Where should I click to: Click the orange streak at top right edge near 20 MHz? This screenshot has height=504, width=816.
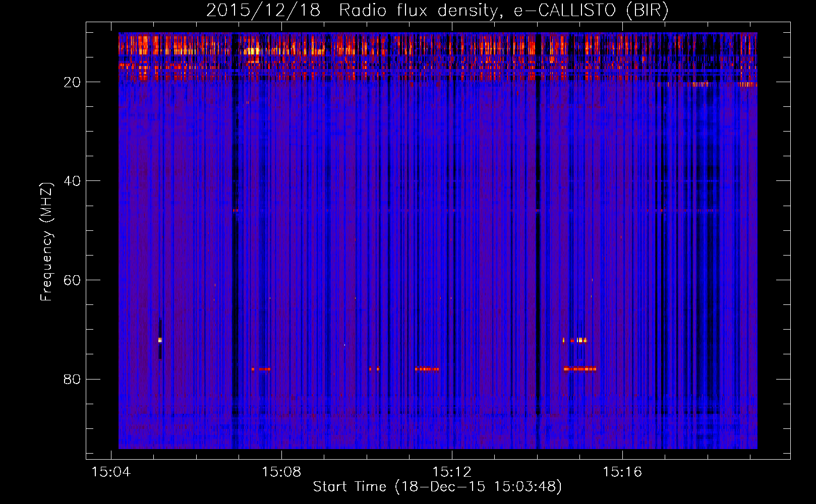748,85
